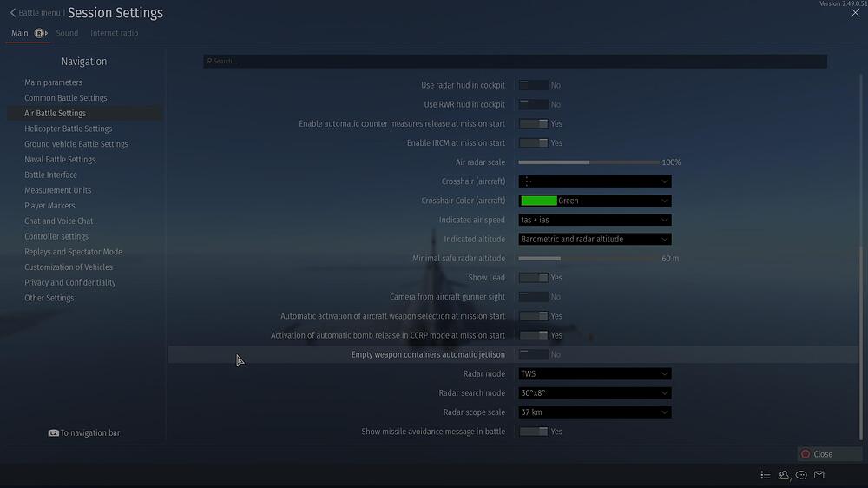Open the mail envelope icon
Screen dimensions: 868x488
pos(819,475)
